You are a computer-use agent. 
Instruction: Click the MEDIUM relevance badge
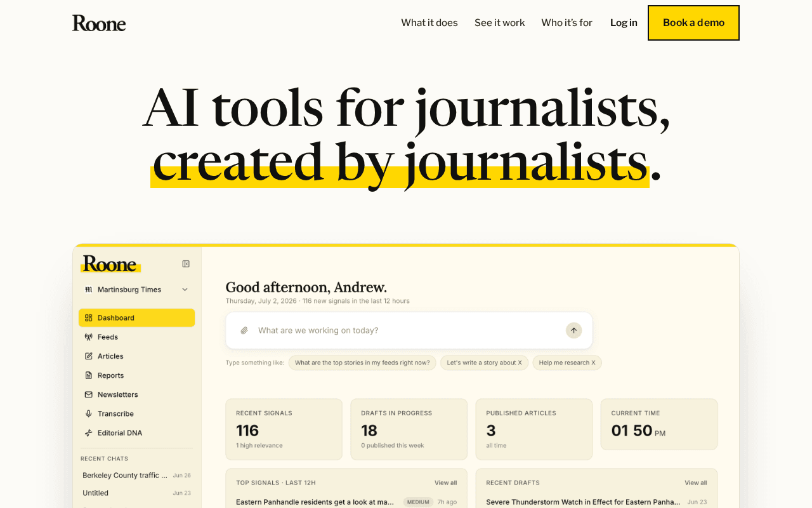[418, 502]
